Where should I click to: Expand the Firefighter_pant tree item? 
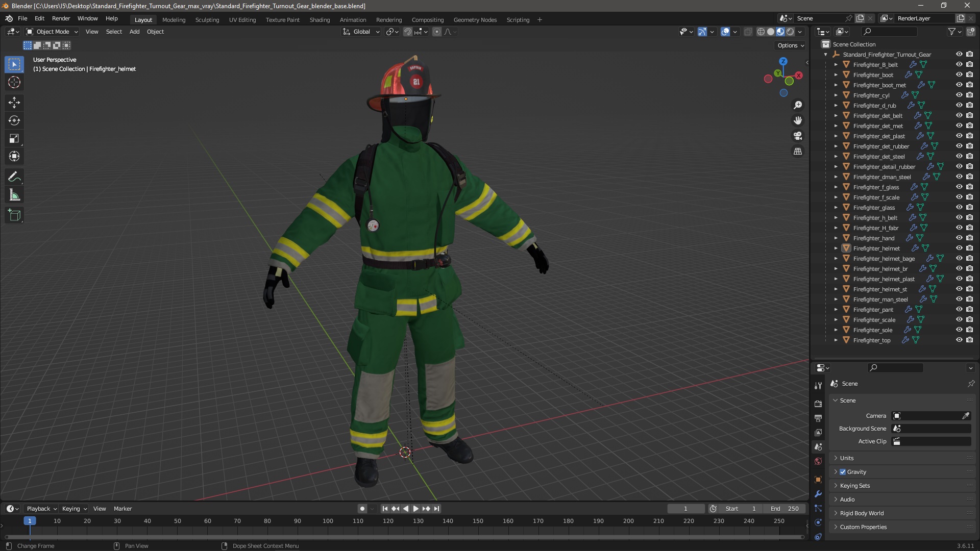pyautogui.click(x=836, y=309)
